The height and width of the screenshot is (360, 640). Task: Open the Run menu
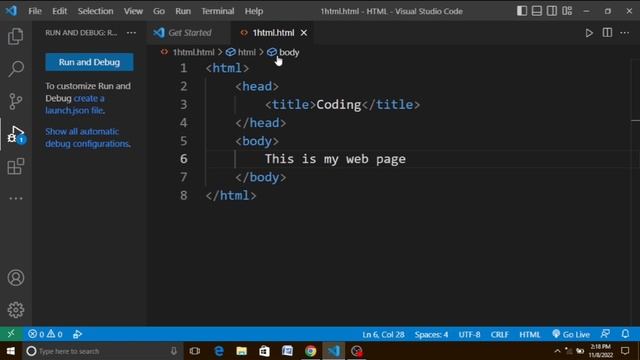point(183,11)
